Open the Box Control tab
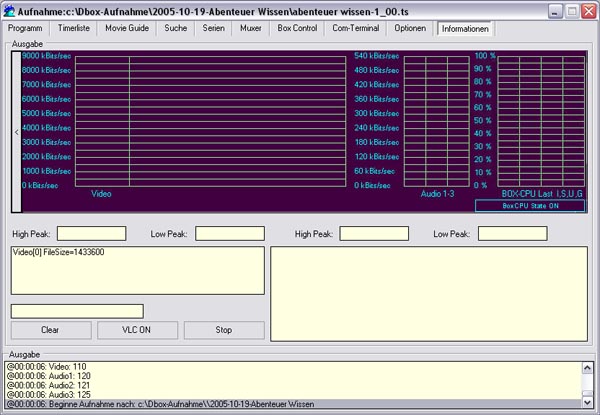Viewport: 600px width, 415px height. pos(298,29)
